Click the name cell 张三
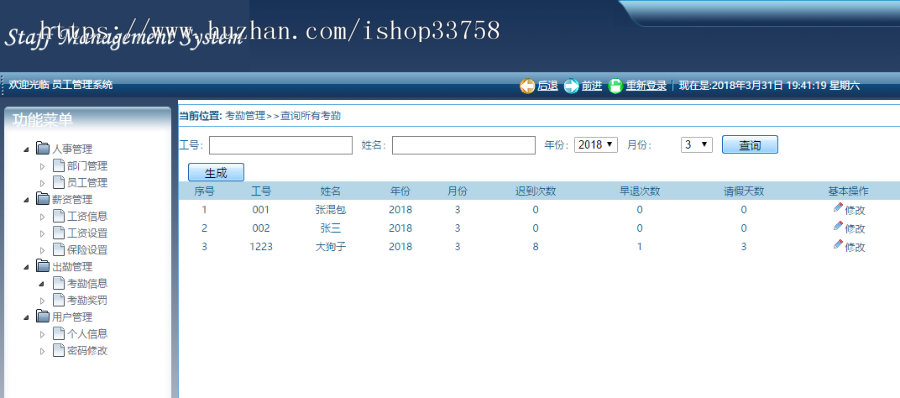900x398 pixels. pos(331,229)
